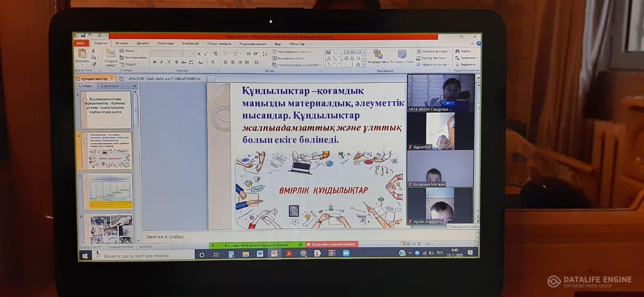
Task: Toggle bold Ж formatting
Action: click(154, 62)
